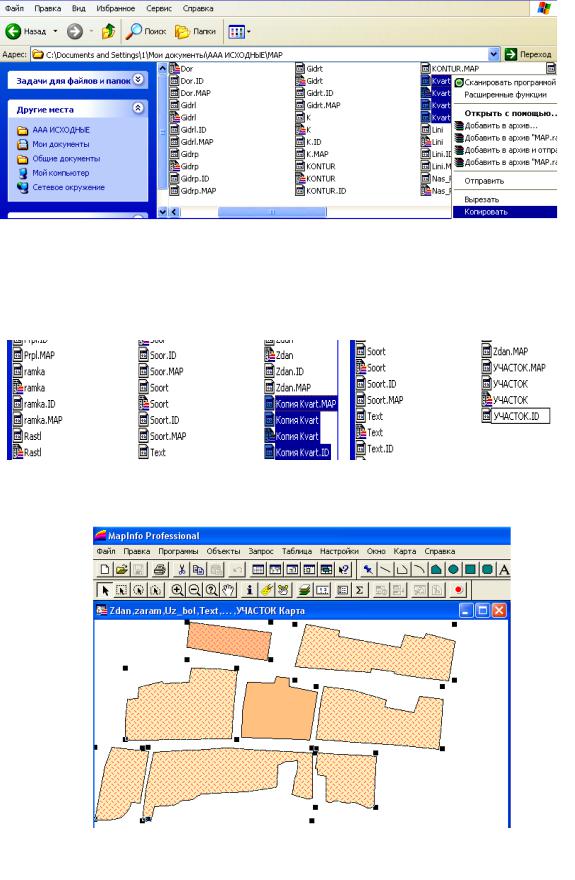
Task: Choose 'Открыть с помощью' in context menu
Action: tap(505, 113)
